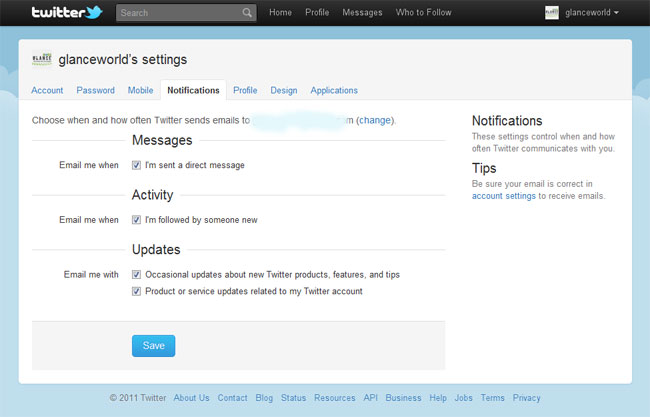650x417 pixels.
Task: Click the © 2011 Twitter footer text
Action: click(x=138, y=398)
